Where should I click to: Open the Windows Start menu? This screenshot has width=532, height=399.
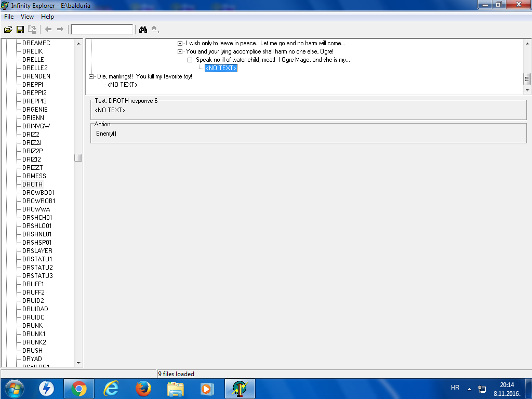pyautogui.click(x=15, y=389)
